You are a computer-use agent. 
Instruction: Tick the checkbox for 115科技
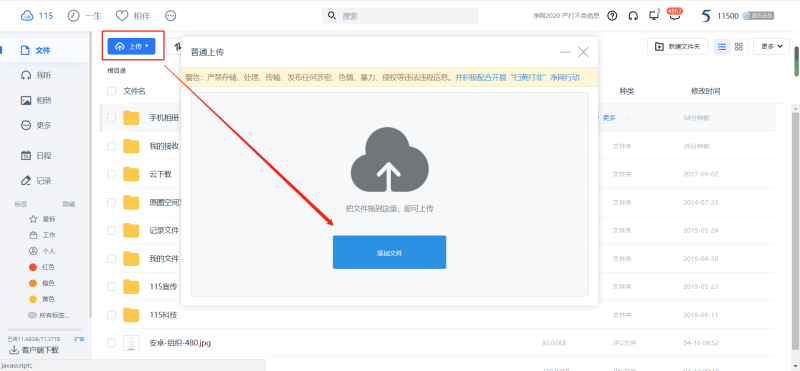[x=111, y=315]
